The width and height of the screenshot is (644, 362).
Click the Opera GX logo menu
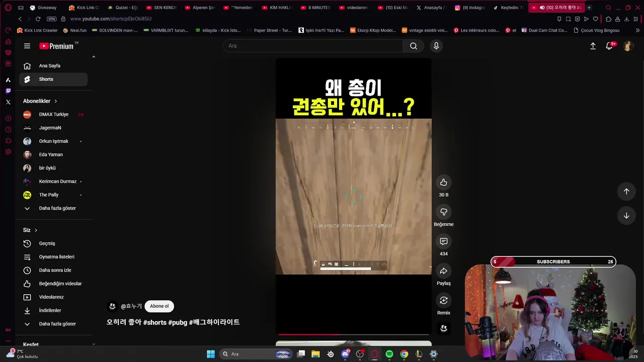(x=8, y=8)
